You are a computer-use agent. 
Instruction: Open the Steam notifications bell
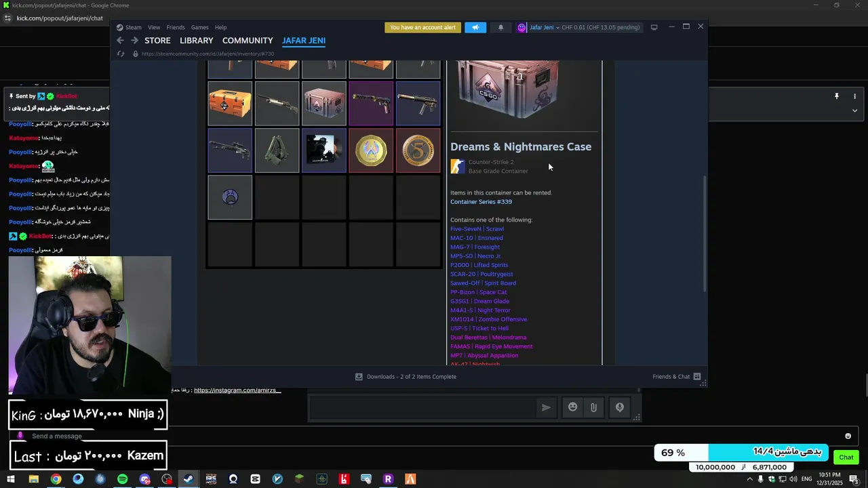[500, 28]
